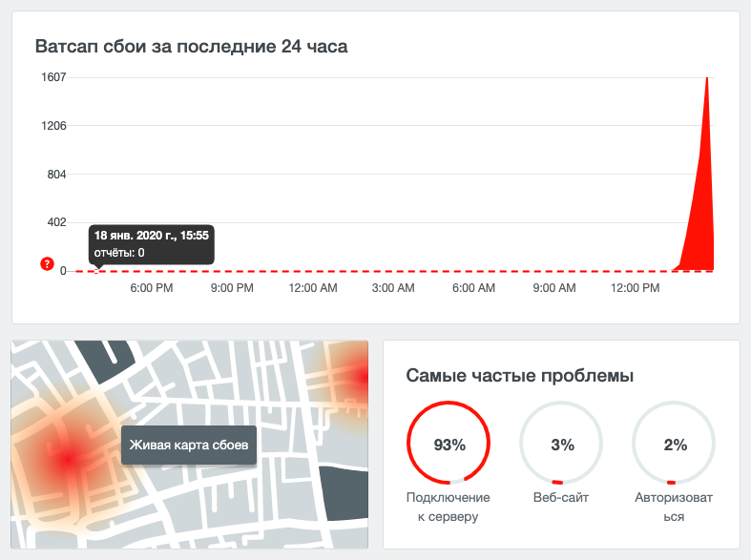Click the tooltip showing 18 янв. 2020 г., 15:55

pos(152,244)
